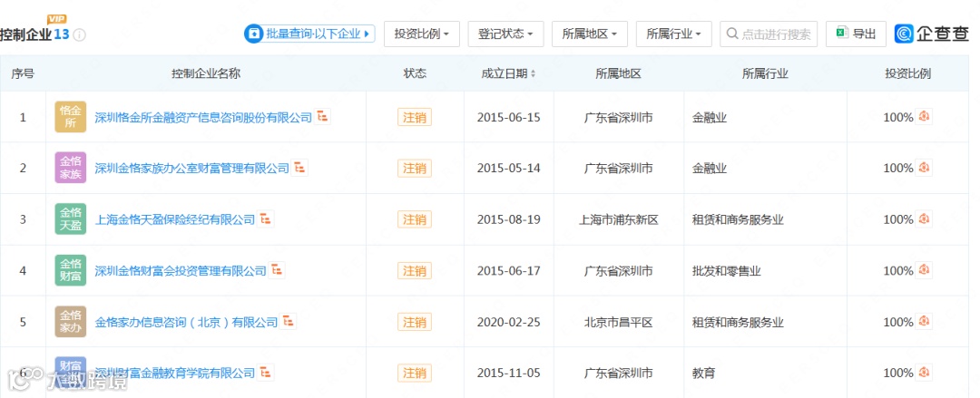Click 注销 status tag for 金恪家办信息咨询
The image size is (980, 398).
(x=415, y=323)
